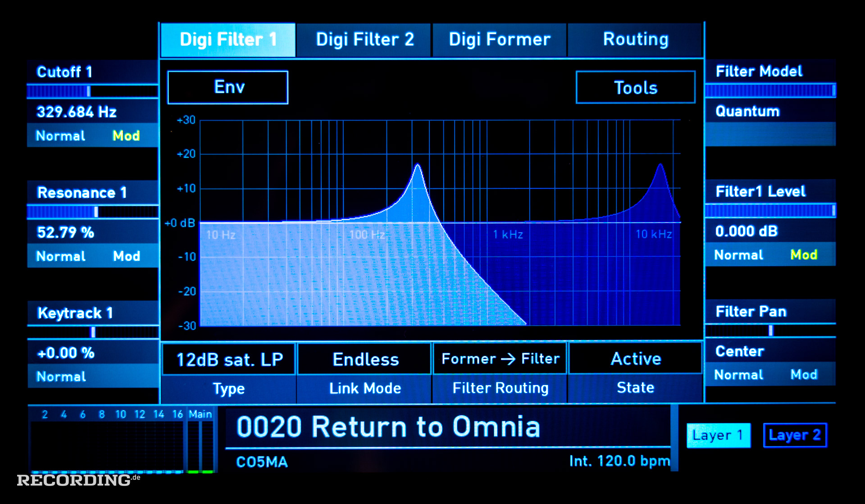Screen dimensions: 865x504
Task: Toggle Normal mode under Cutoff 1
Action: point(60,136)
